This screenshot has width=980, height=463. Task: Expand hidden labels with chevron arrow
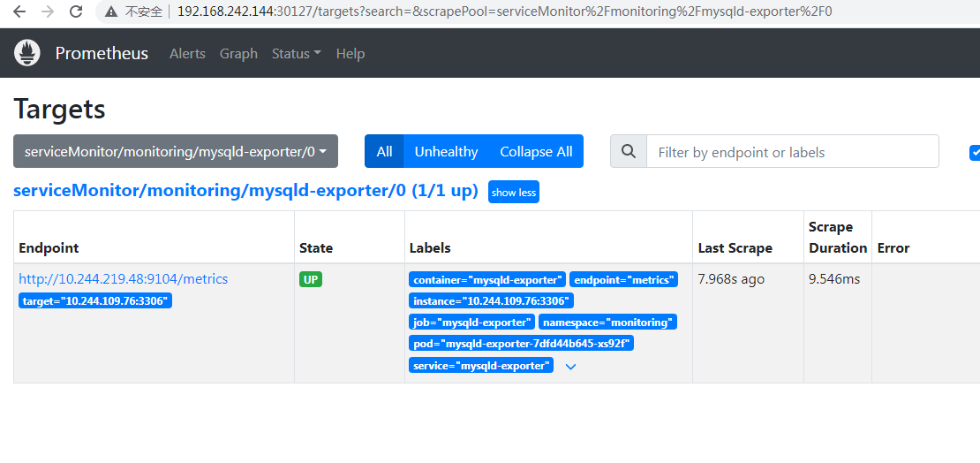tap(570, 367)
